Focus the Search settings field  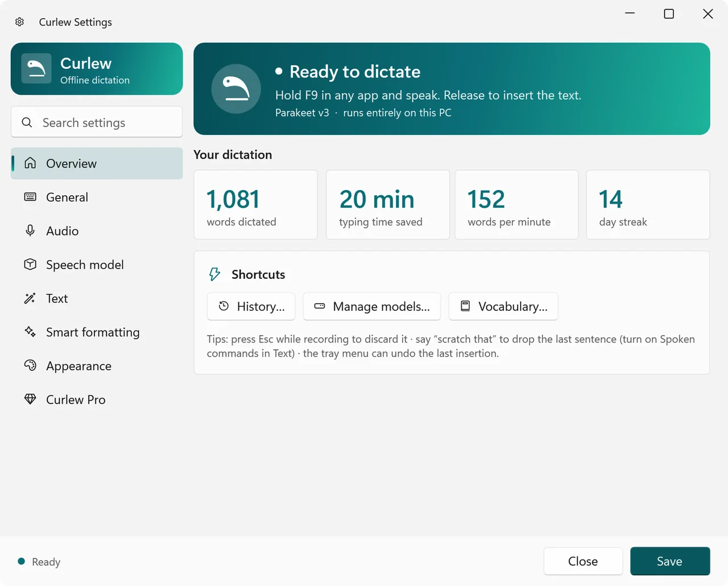click(x=97, y=122)
